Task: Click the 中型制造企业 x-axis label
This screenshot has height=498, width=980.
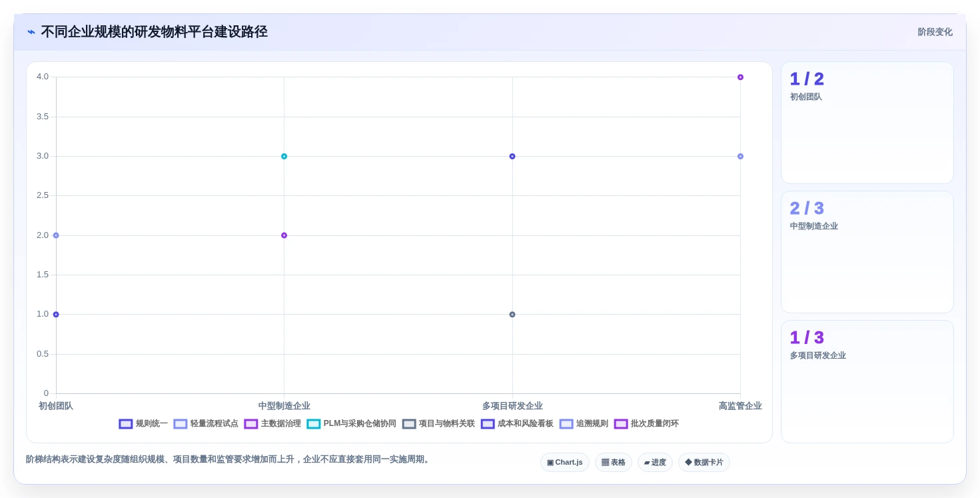Action: [x=284, y=406]
